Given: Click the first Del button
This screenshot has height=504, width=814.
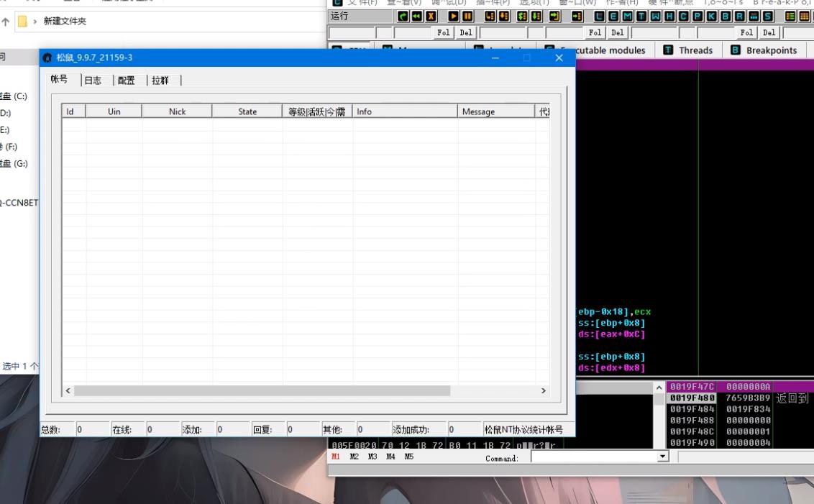Looking at the screenshot, I should tap(466, 32).
